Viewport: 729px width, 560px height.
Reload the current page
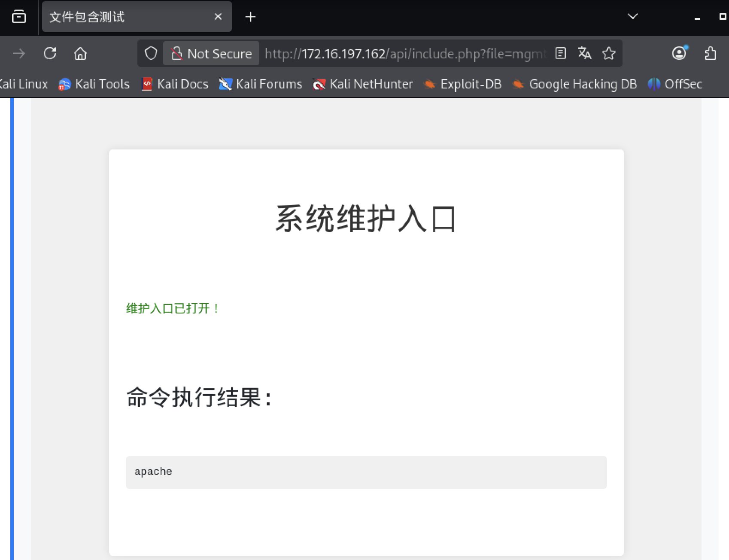click(50, 54)
